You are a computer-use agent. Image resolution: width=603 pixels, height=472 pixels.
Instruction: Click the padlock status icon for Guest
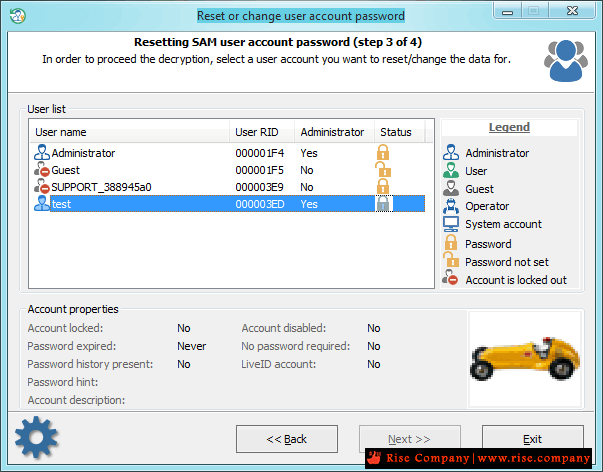[382, 170]
